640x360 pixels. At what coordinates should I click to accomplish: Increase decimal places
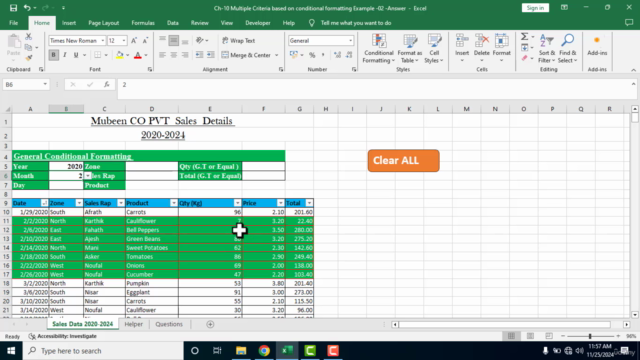coord(337,55)
